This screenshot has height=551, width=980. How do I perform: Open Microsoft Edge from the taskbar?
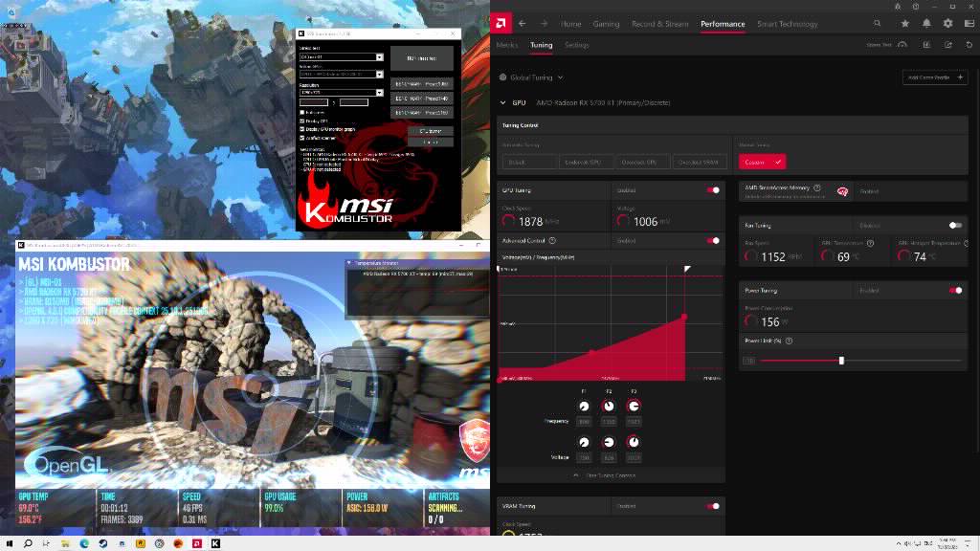(x=84, y=543)
